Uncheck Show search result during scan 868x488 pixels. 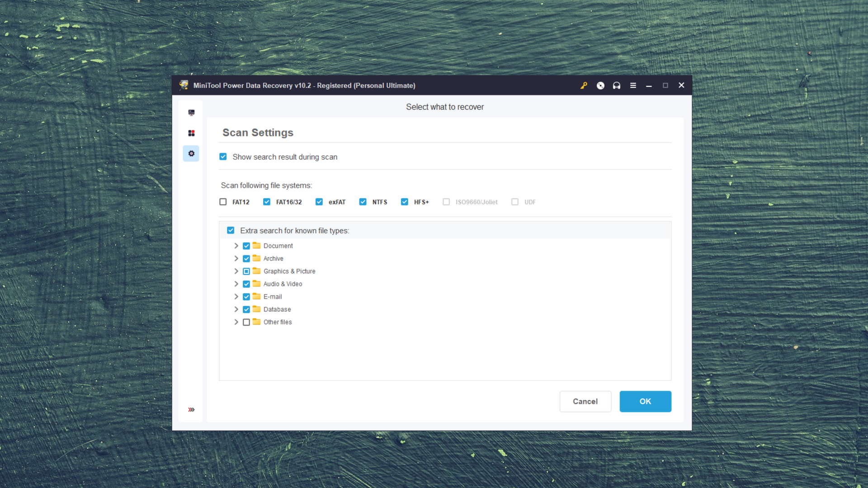tap(223, 157)
